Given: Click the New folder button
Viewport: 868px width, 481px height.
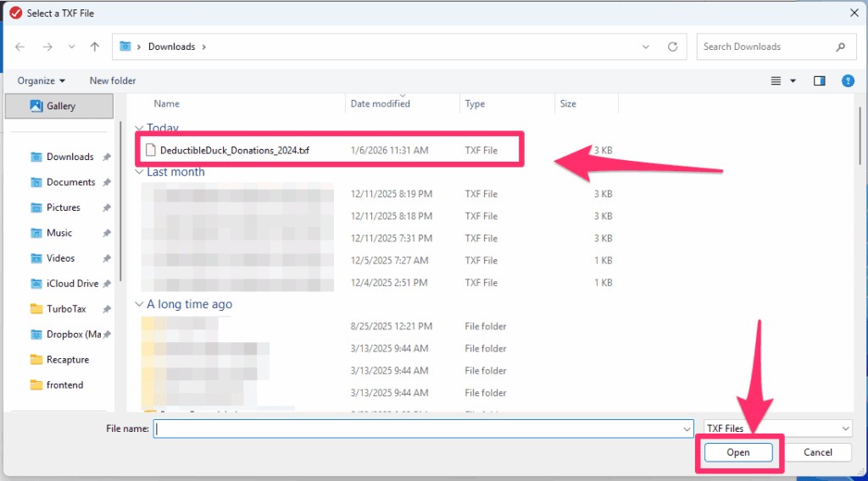Looking at the screenshot, I should pos(113,80).
